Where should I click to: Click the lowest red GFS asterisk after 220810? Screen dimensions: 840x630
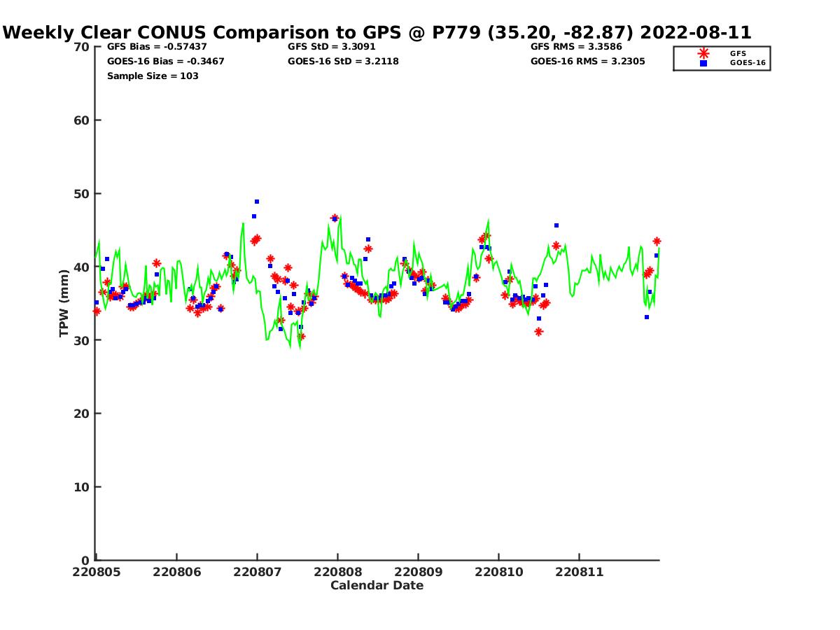pyautogui.click(x=538, y=332)
